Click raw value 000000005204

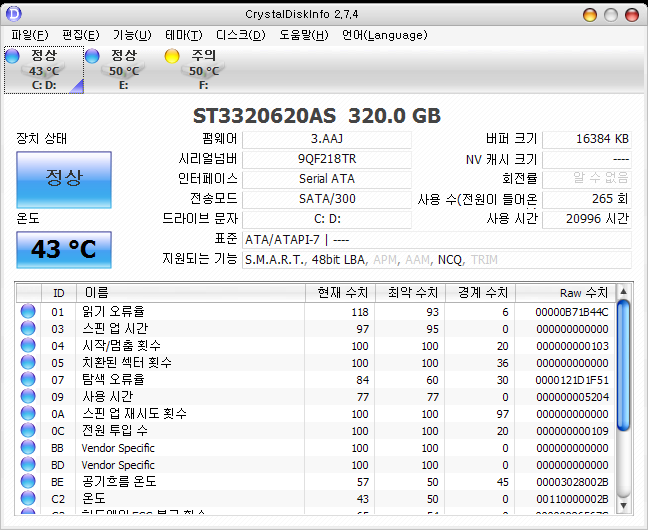coord(572,397)
